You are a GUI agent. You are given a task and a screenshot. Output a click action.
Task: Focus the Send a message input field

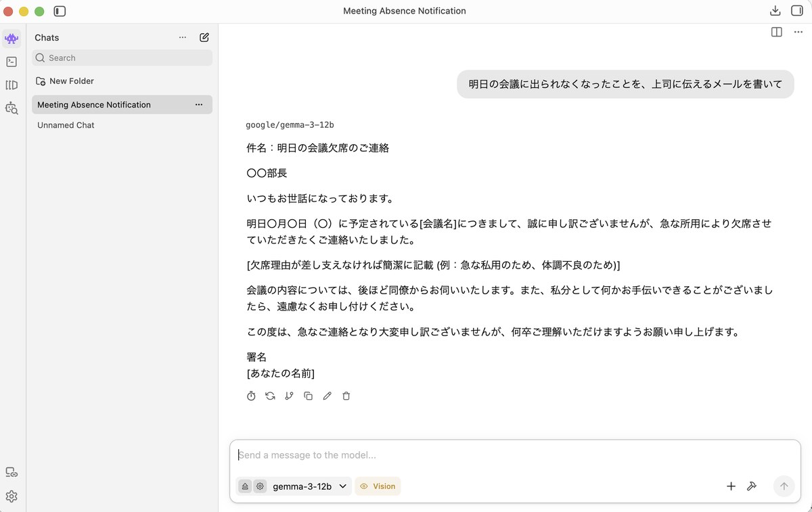point(514,455)
